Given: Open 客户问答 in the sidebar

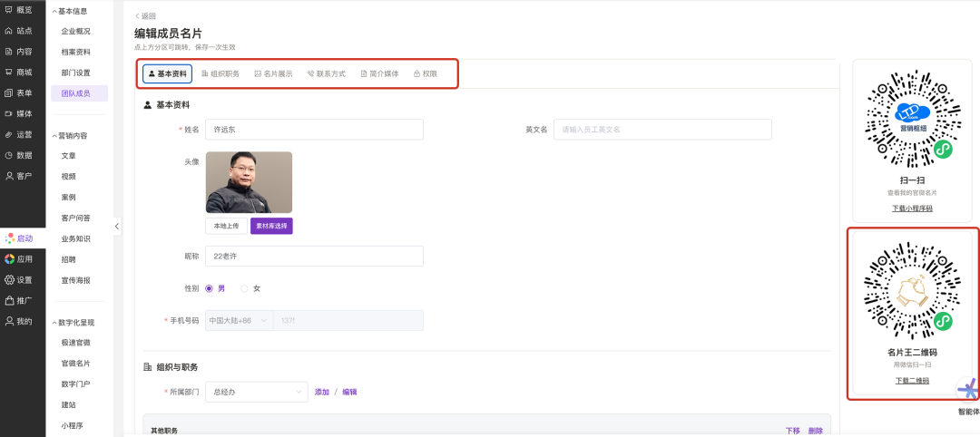Looking at the screenshot, I should [75, 218].
